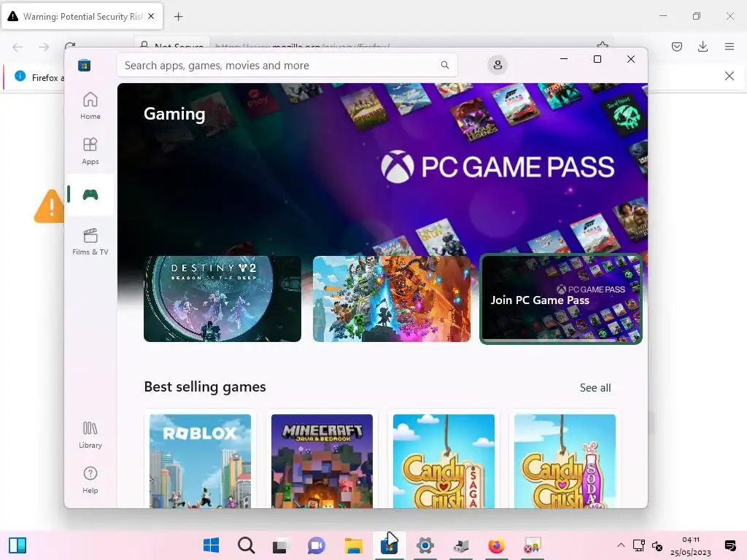Click Firefox forward navigation arrow
The width and height of the screenshot is (747, 560).
point(44,47)
